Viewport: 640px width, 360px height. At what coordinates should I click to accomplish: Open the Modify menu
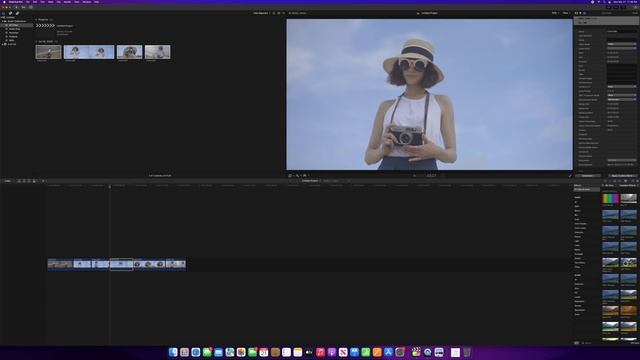(x=67, y=2)
